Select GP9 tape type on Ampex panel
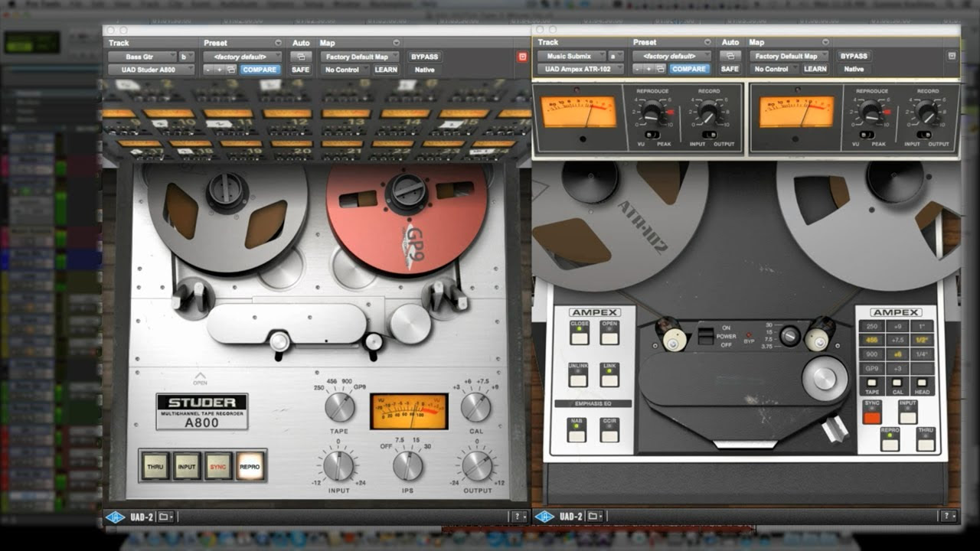This screenshot has height=551, width=980. click(871, 369)
